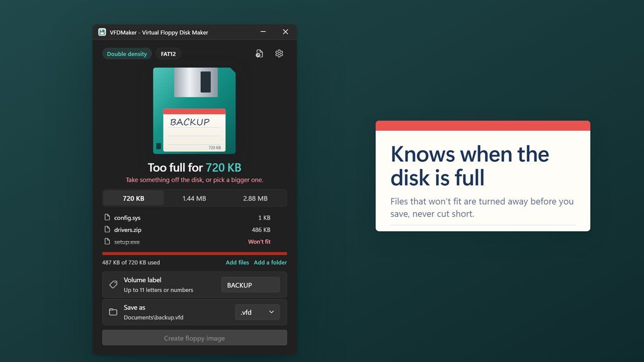Viewport: 644px width, 362px height.
Task: Click the 486 KB size value
Action: pyautogui.click(x=261, y=230)
